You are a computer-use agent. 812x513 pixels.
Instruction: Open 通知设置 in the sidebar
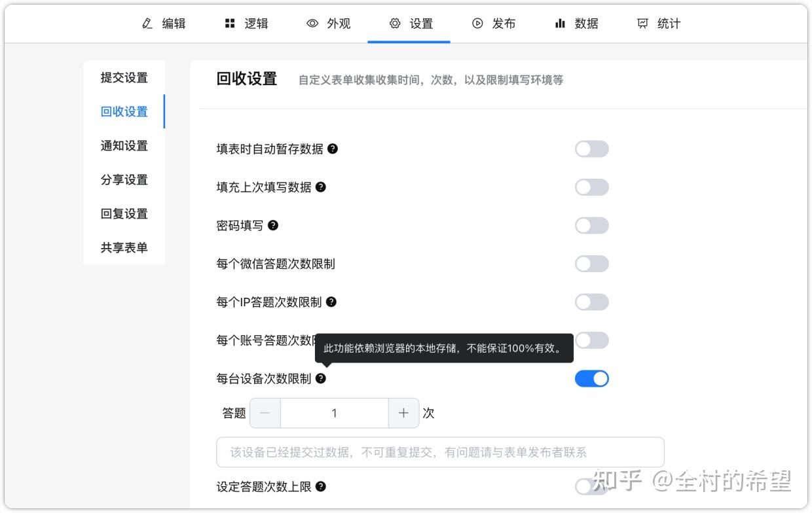124,146
